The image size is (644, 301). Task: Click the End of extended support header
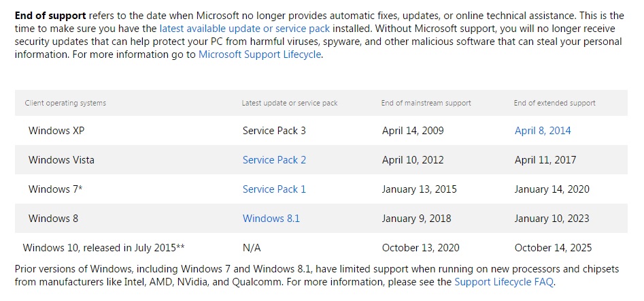(554, 103)
